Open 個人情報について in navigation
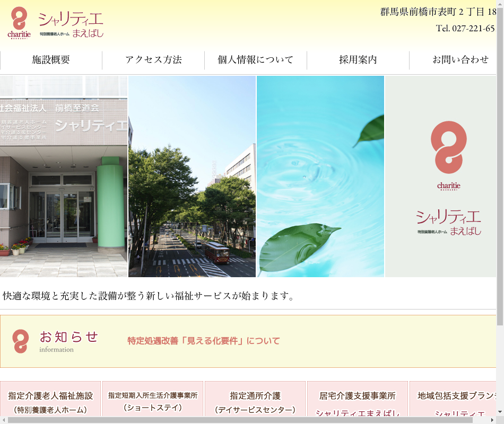Screen dimensions: 504x424 click(256, 60)
